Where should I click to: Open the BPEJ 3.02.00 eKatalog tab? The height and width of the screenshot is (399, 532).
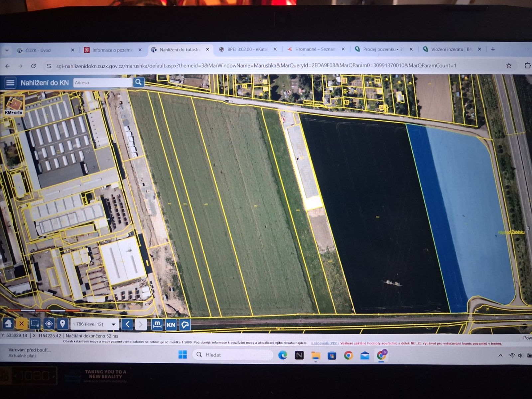tap(247, 49)
